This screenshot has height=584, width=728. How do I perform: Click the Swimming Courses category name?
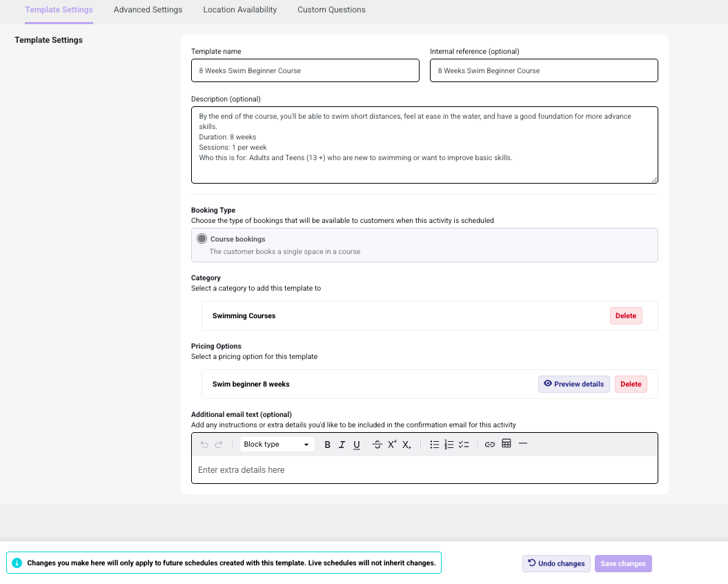[x=244, y=316]
